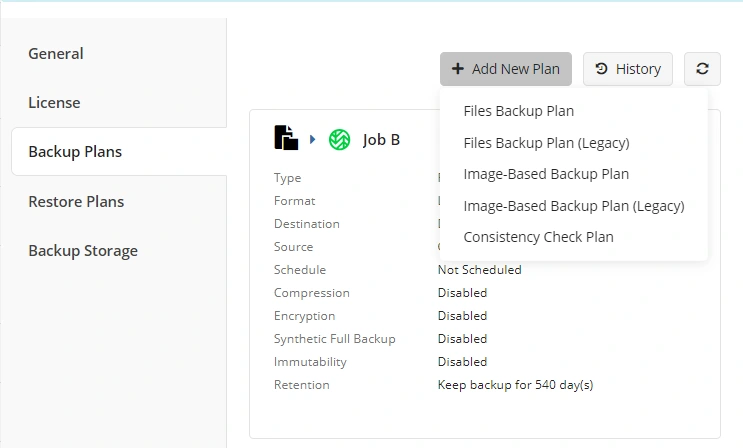
Task: Click the green Wasabi storage icon
Action: pyautogui.click(x=339, y=140)
